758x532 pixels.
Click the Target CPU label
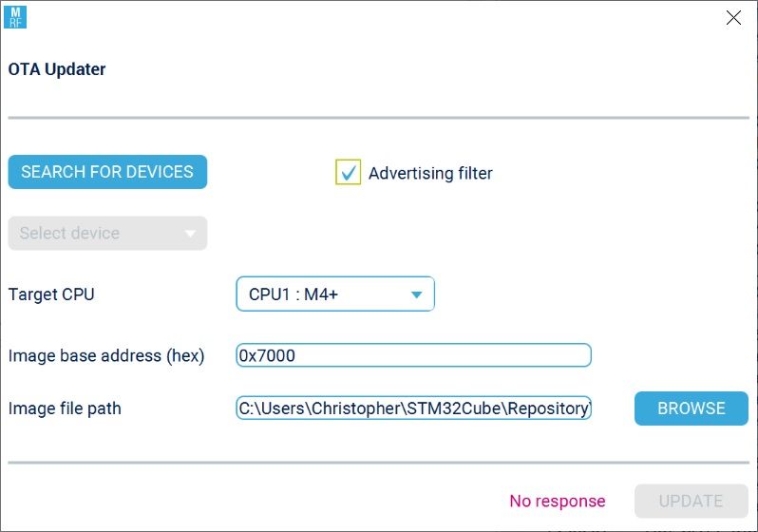coord(51,294)
